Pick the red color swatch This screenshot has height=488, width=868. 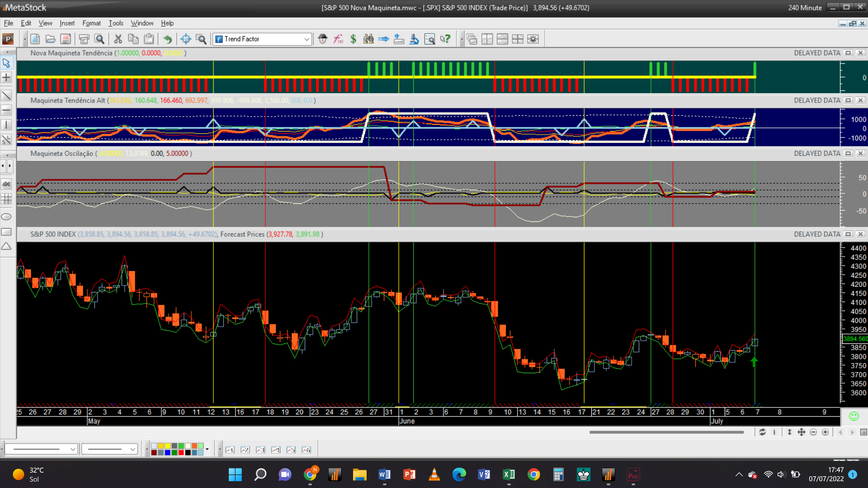click(x=181, y=452)
